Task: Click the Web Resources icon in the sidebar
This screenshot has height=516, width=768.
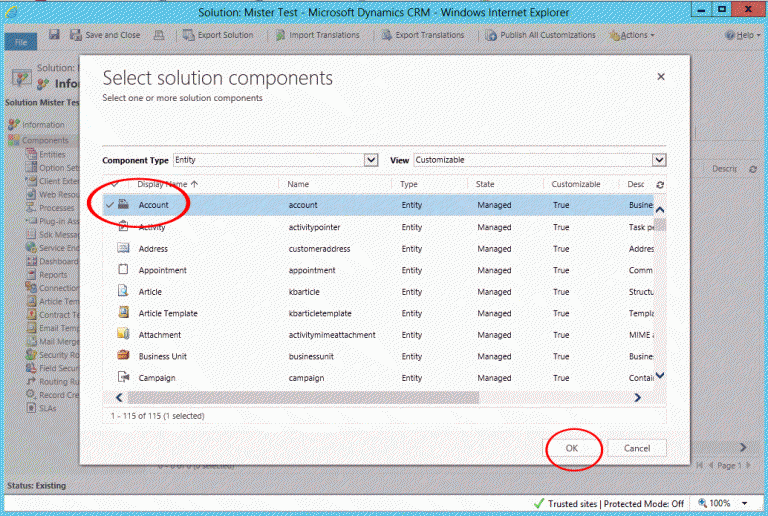Action: point(31,194)
